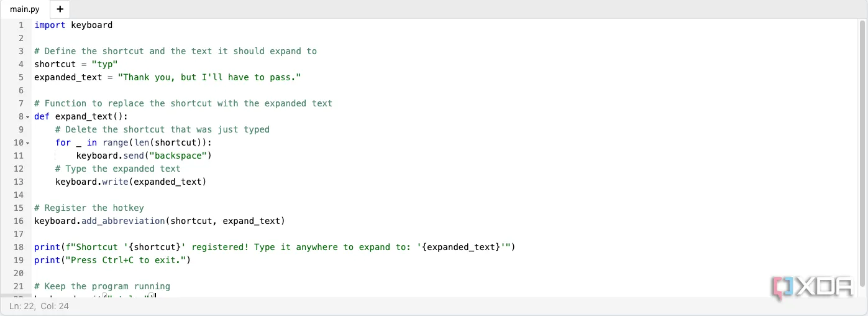Place cursor in the "typ" shortcut string

tap(104, 64)
